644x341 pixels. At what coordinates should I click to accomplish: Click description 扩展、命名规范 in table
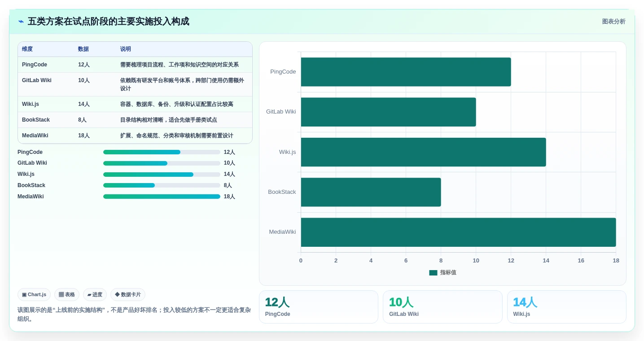tap(177, 136)
